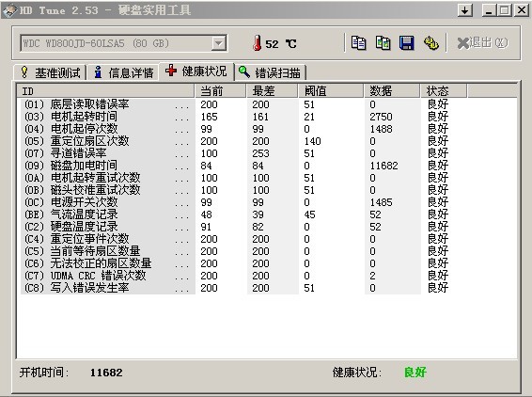Click the red thermometer temperature icon

tap(258, 43)
